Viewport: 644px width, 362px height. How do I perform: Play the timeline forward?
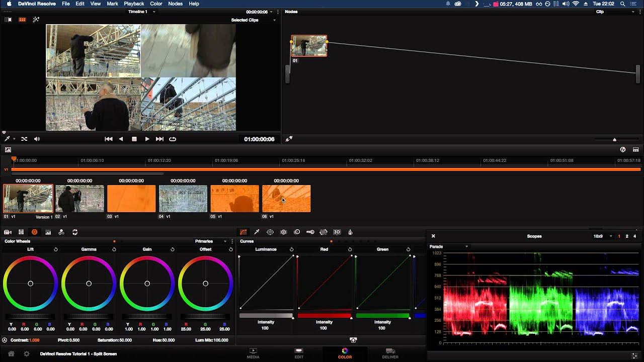[147, 139]
